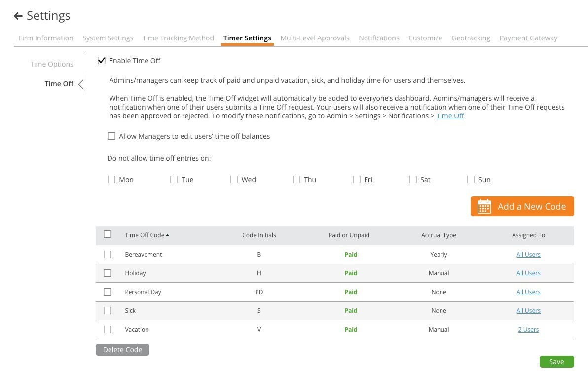The height and width of the screenshot is (379, 588).
Task: Open All Users link for Holiday
Action: click(x=528, y=273)
